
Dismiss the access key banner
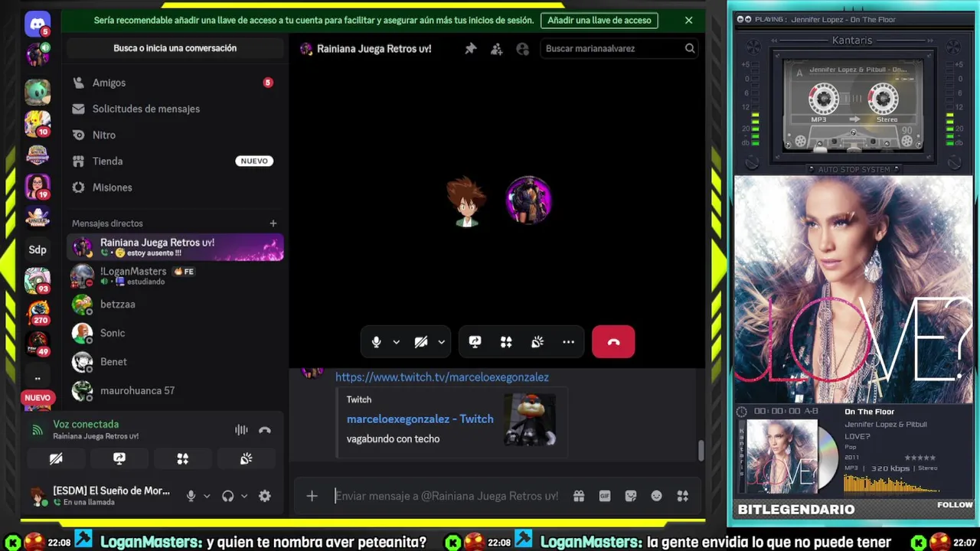(x=688, y=21)
